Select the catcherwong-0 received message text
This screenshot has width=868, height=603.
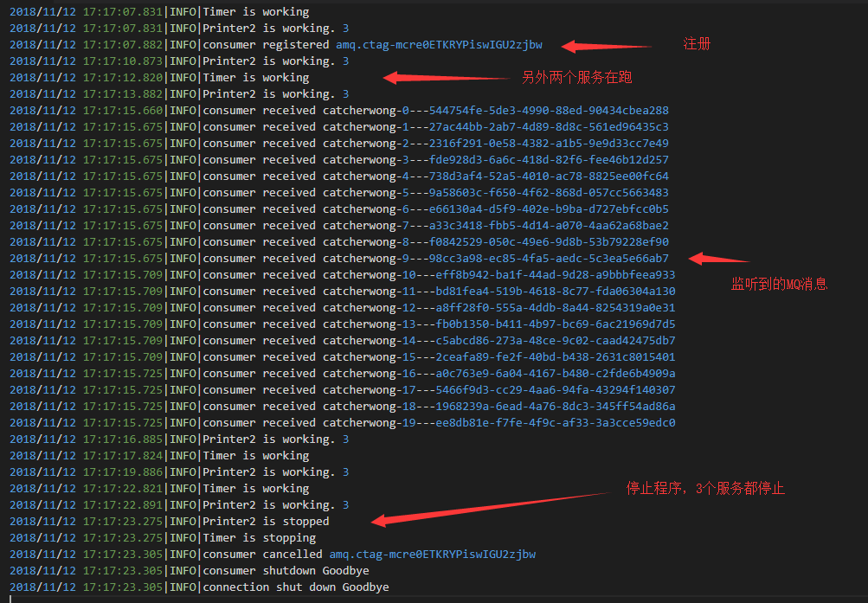(x=435, y=111)
